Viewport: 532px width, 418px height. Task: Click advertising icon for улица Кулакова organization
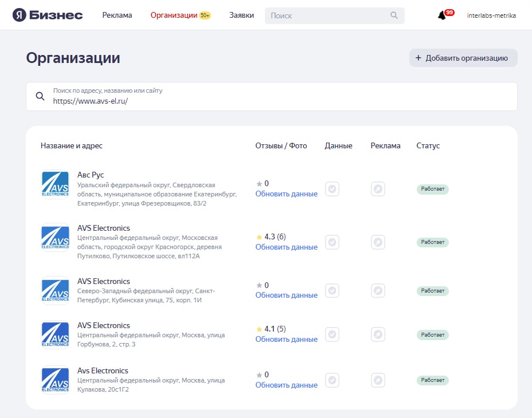(378, 380)
